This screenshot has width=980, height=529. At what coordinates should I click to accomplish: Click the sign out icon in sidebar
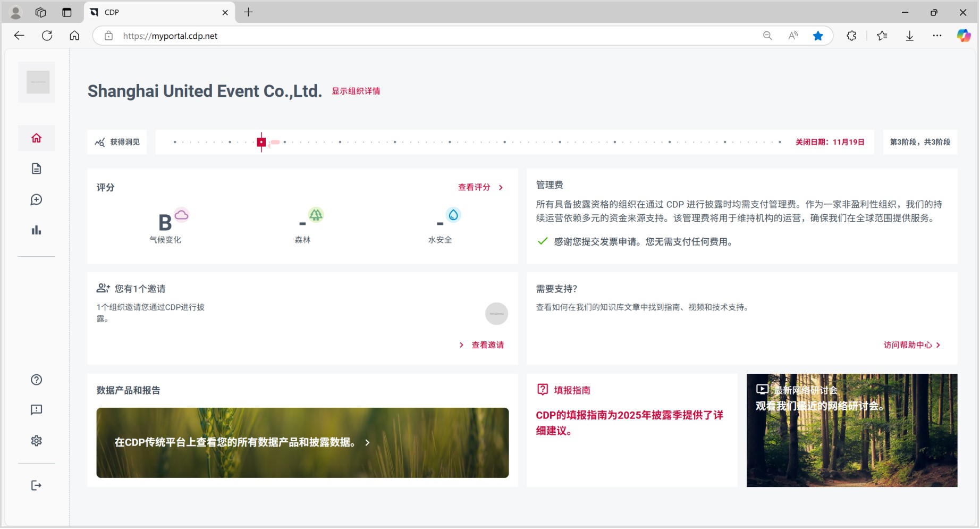(x=36, y=485)
